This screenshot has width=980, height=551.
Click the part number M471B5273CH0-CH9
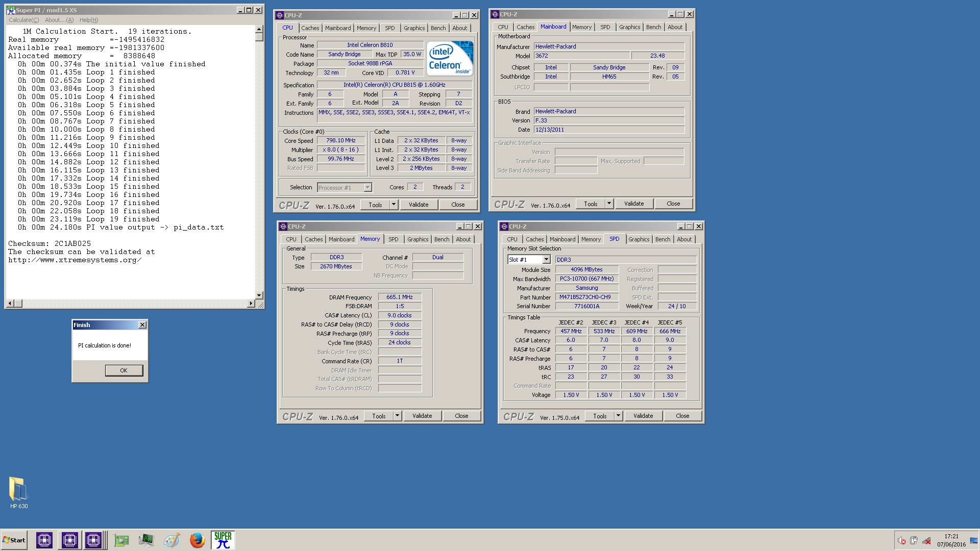click(x=586, y=297)
